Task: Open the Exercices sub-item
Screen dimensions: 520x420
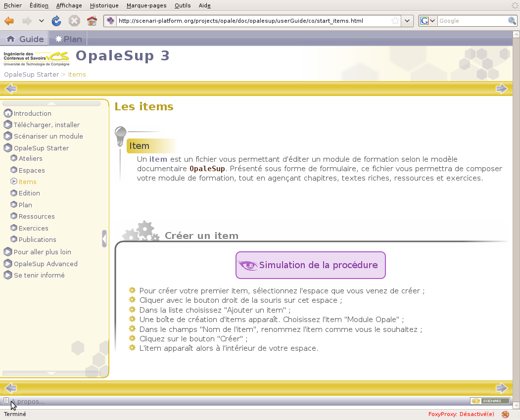Action: (x=34, y=228)
